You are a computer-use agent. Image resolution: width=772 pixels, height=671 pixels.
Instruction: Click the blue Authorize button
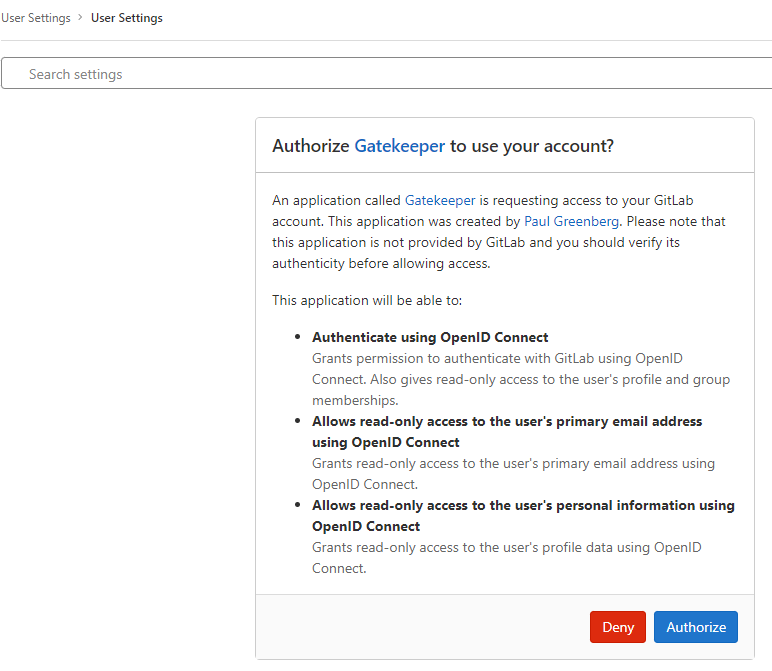[696, 627]
